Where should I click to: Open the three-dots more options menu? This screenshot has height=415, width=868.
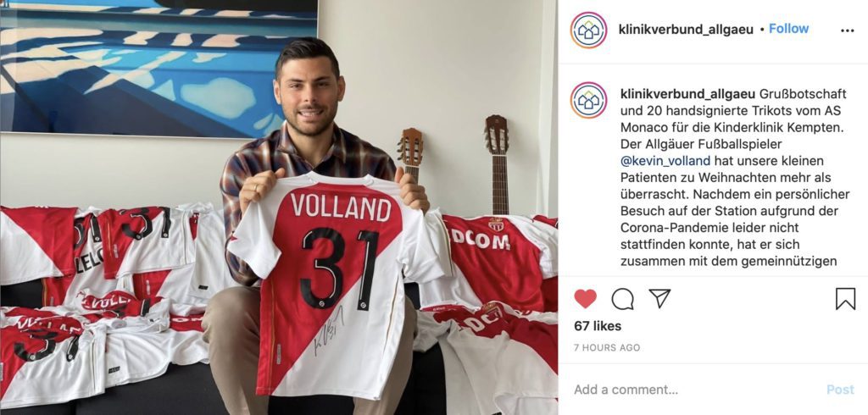tap(847, 31)
